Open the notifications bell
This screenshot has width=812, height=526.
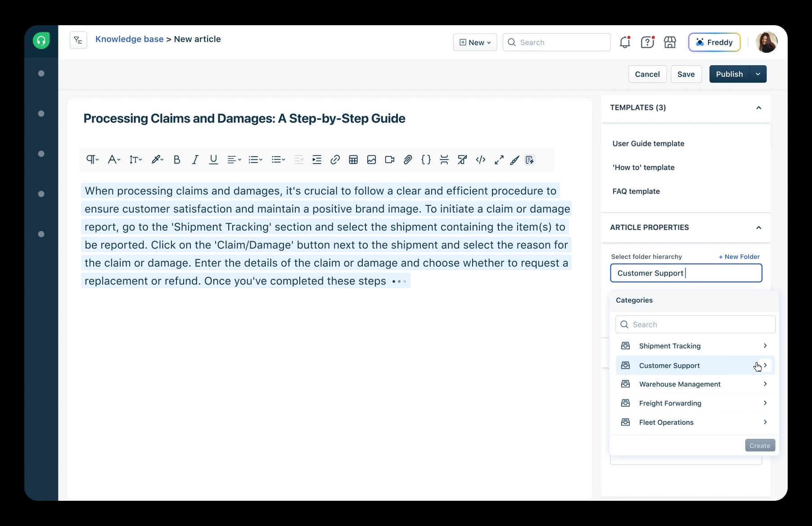click(625, 42)
